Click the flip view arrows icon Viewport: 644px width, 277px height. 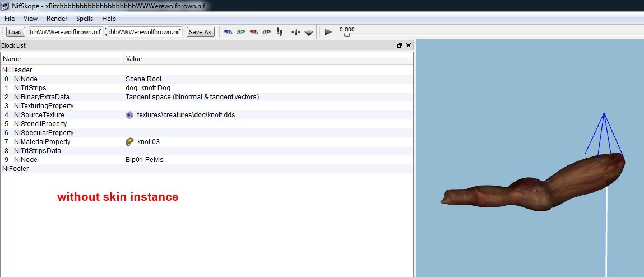pyautogui.click(x=296, y=32)
